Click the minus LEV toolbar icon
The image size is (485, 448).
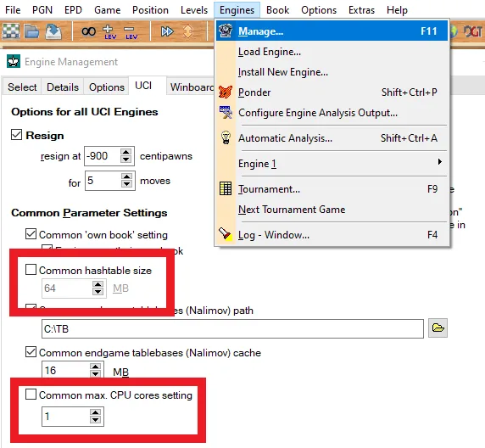tap(131, 32)
